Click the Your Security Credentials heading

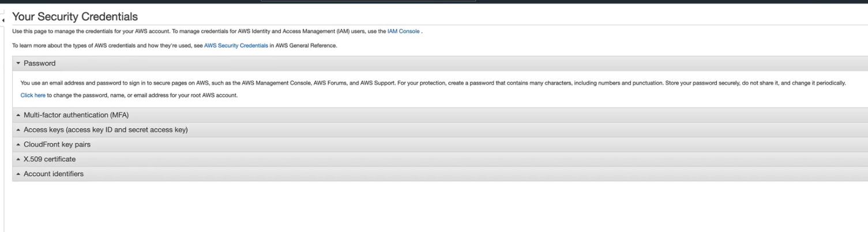coord(75,17)
